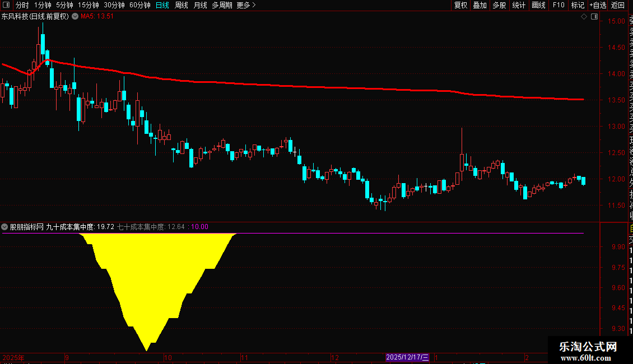Open the 股朋指标网 sub-indicator dropdown arrow
Viewport: 633px width, 364px height.
(x=4, y=227)
